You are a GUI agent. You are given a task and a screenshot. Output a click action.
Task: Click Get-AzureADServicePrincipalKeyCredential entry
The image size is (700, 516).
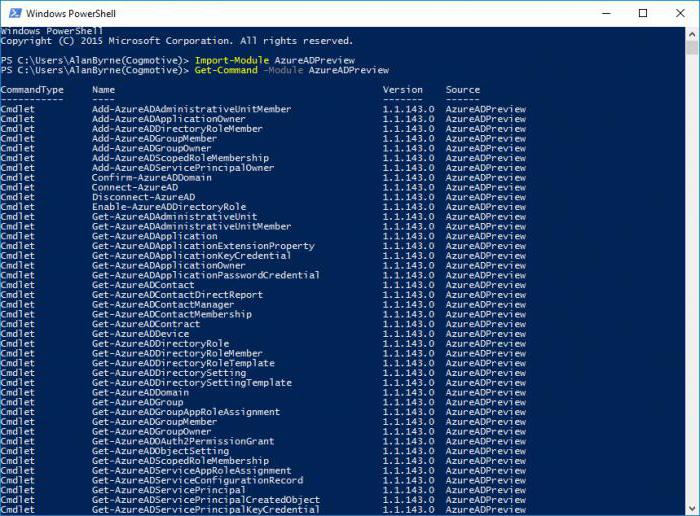tap(206, 510)
